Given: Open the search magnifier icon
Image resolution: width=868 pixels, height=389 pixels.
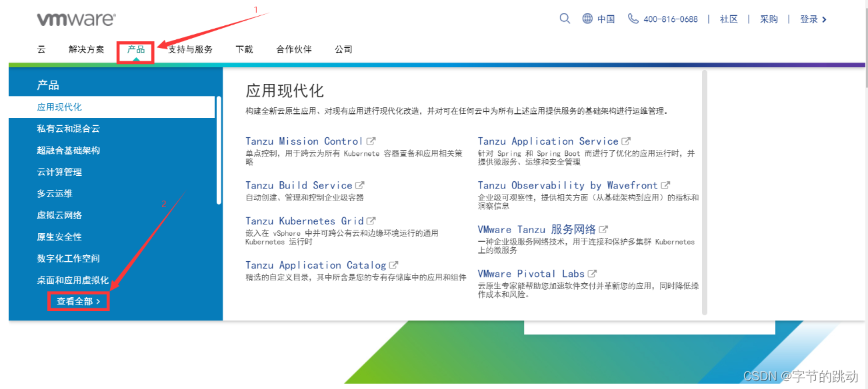Looking at the screenshot, I should click(565, 19).
